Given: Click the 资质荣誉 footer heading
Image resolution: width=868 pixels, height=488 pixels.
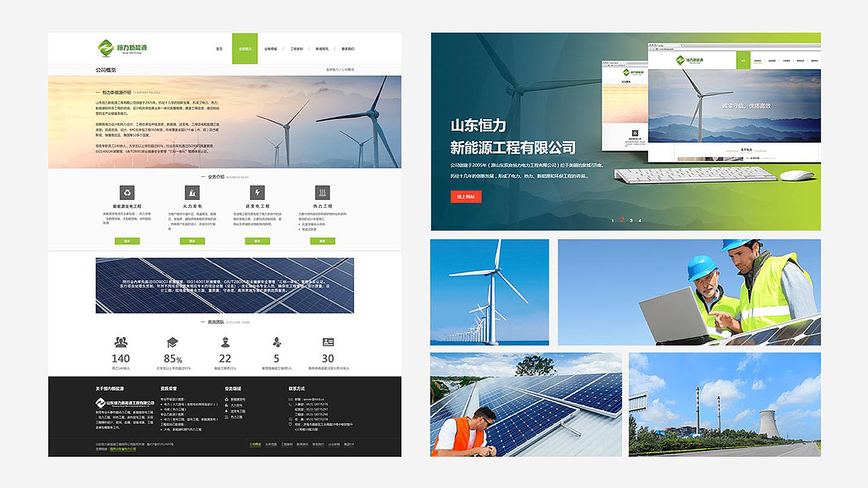Looking at the screenshot, I should click(x=169, y=388).
